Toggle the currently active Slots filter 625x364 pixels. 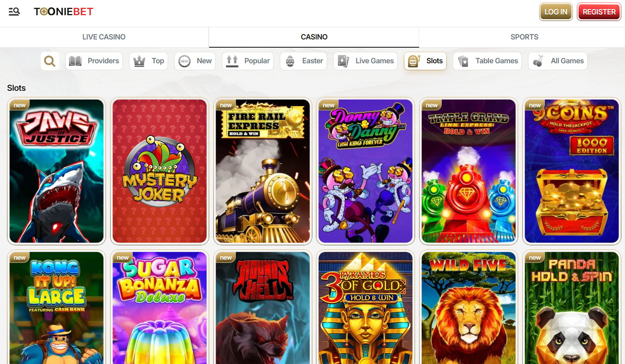[425, 61]
